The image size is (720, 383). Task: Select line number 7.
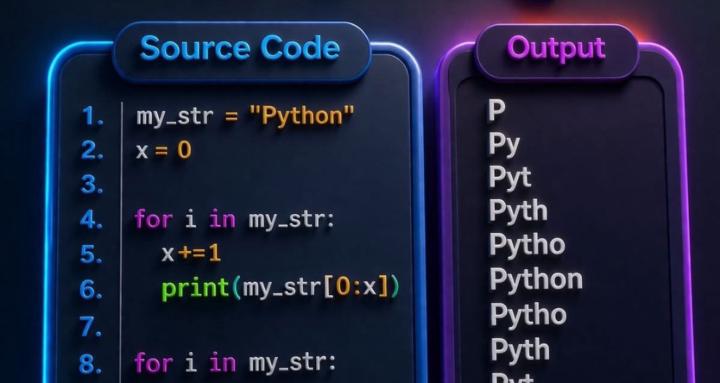pyautogui.click(x=92, y=327)
